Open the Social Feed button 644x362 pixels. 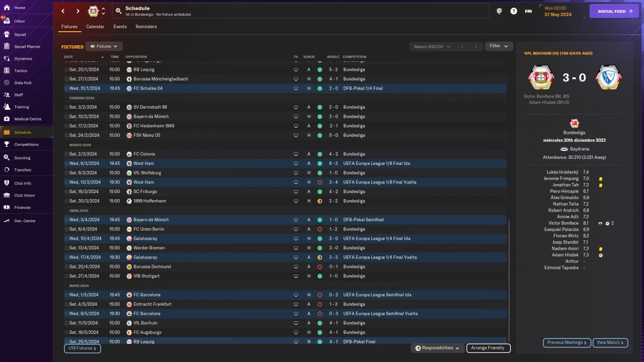tap(614, 11)
